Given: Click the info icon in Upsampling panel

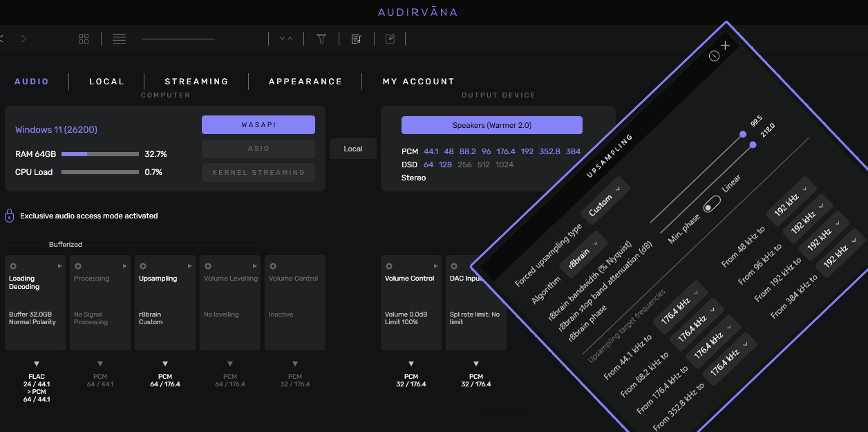Looking at the screenshot, I should click(714, 55).
